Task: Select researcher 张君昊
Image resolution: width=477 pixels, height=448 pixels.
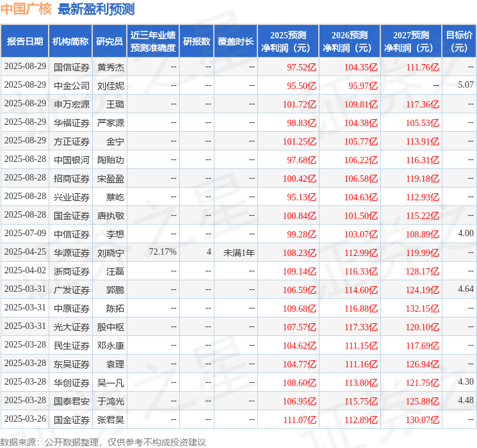Action: tap(110, 419)
